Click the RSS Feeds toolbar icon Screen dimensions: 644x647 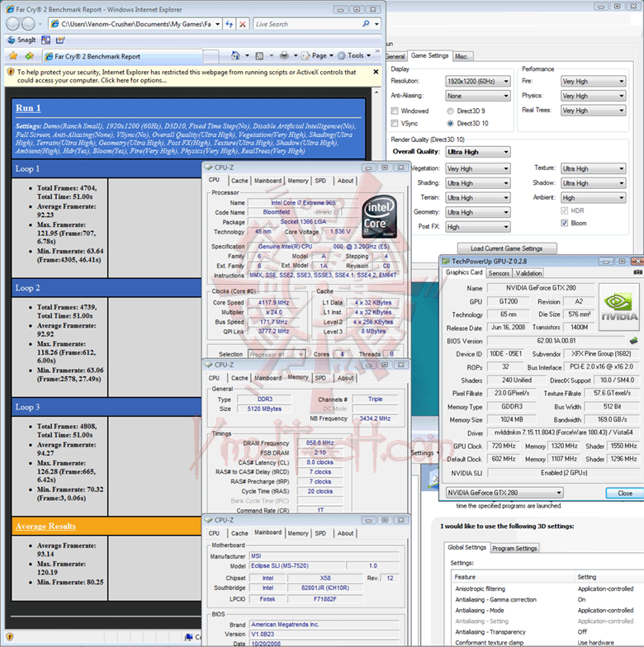[x=259, y=56]
